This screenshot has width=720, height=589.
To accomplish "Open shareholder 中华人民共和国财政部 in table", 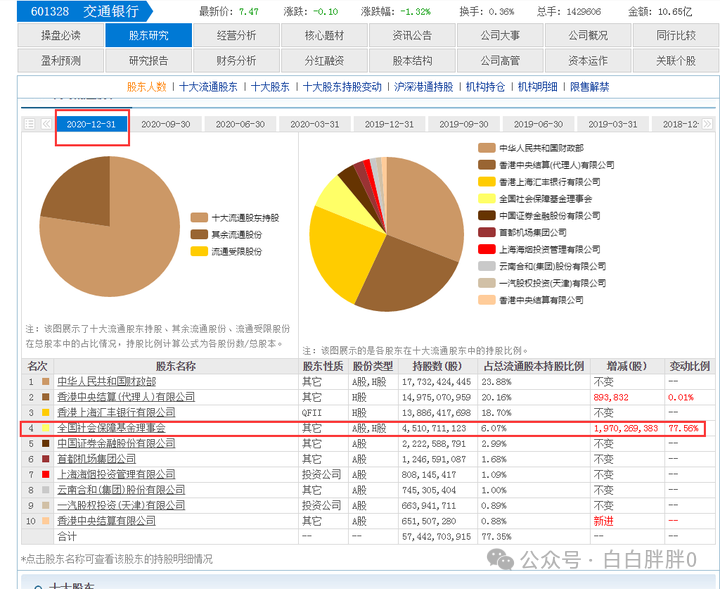I will point(107,381).
